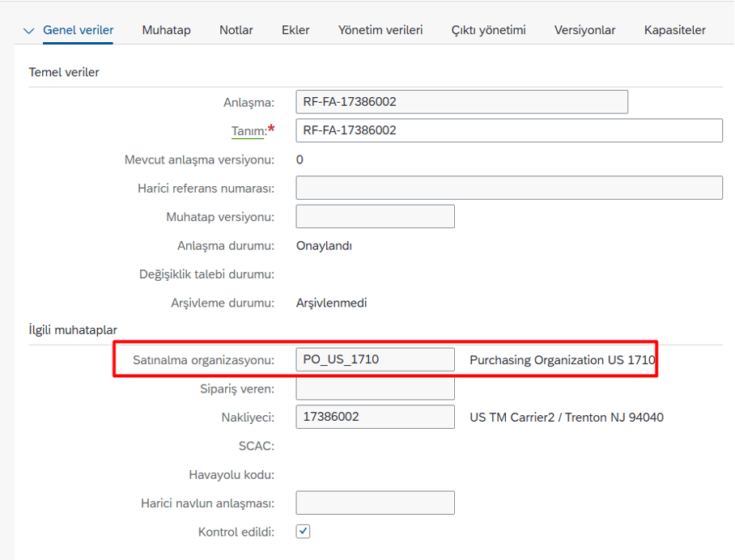Open the Versiyonlar tab
This screenshot has width=735, height=560.
point(584,30)
